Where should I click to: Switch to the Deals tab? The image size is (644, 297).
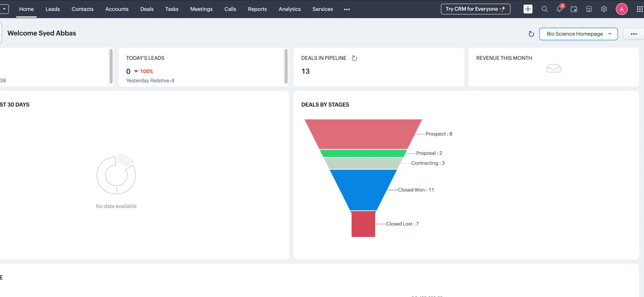click(147, 9)
